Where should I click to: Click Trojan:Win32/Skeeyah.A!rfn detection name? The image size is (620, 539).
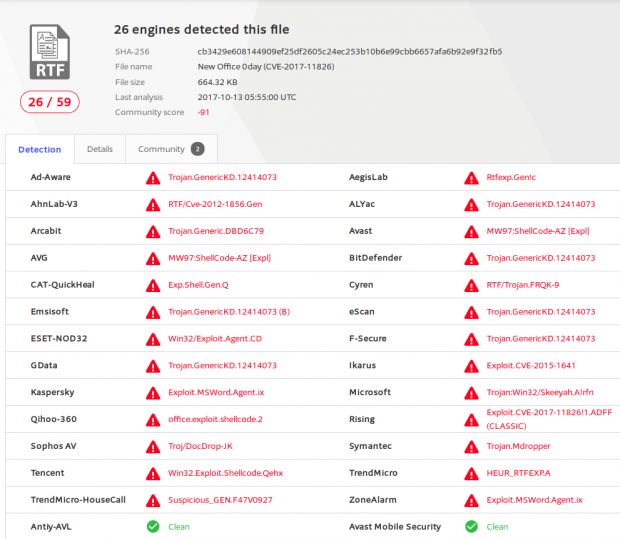[x=540, y=392]
